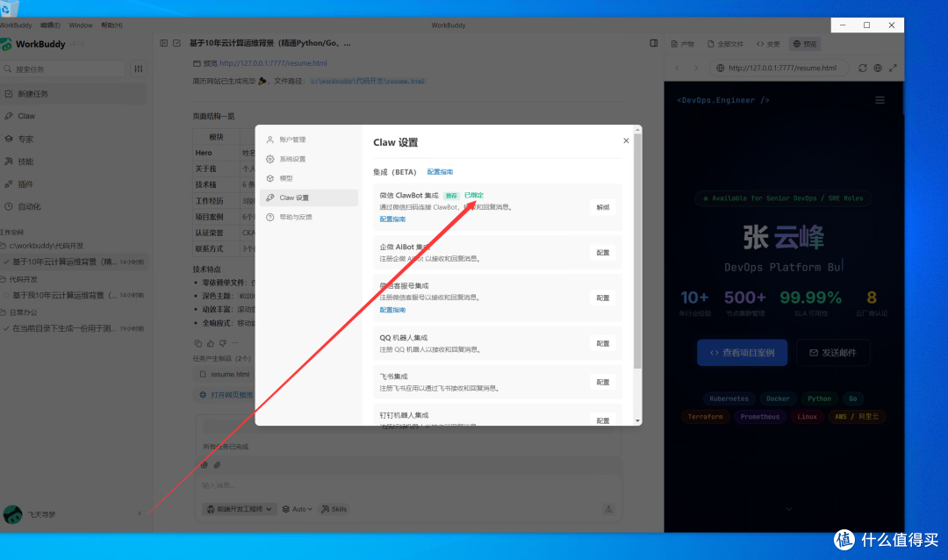Viewport: 948px width, 560px height.
Task: Click 配置 for QQ 机器人集成
Action: 603,343
